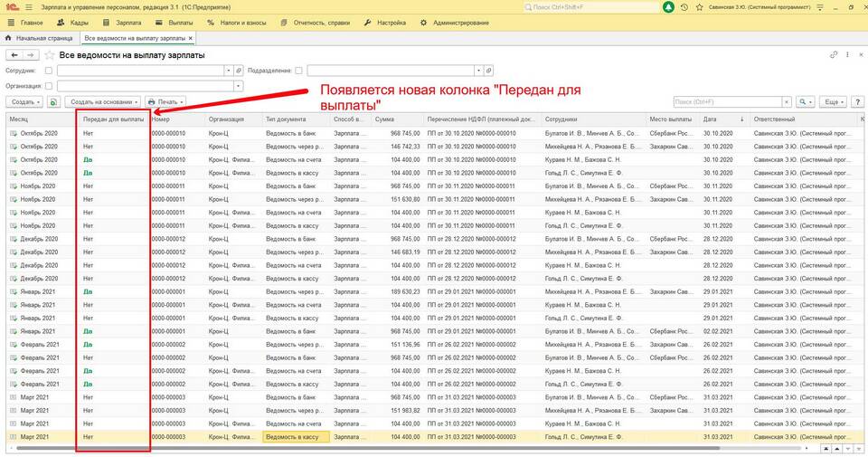The width and height of the screenshot is (868, 457).
Task: Open the Еще dropdown menu
Action: coord(833,102)
